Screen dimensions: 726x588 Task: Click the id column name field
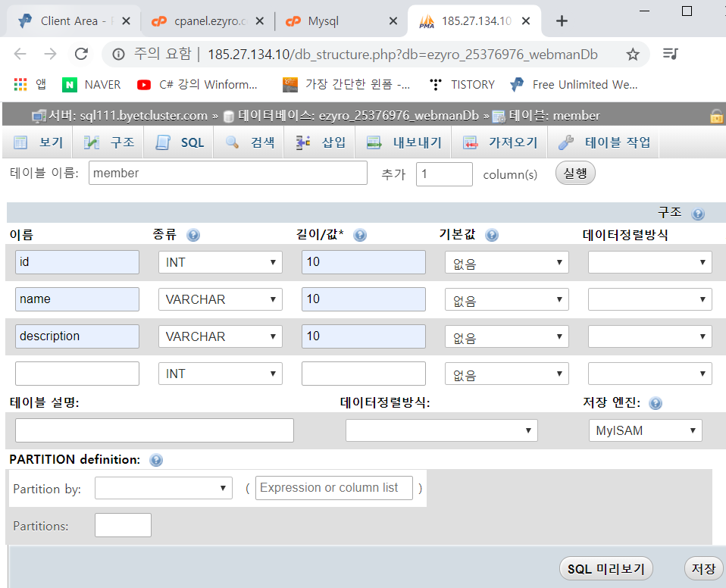77,262
